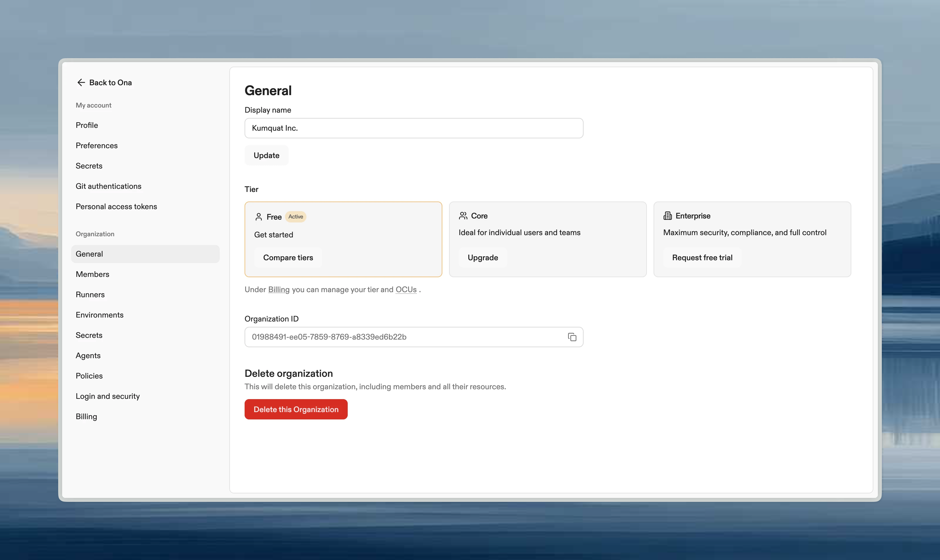940x560 pixels.
Task: Click Upgrade on the Core tier
Action: [x=483, y=258]
